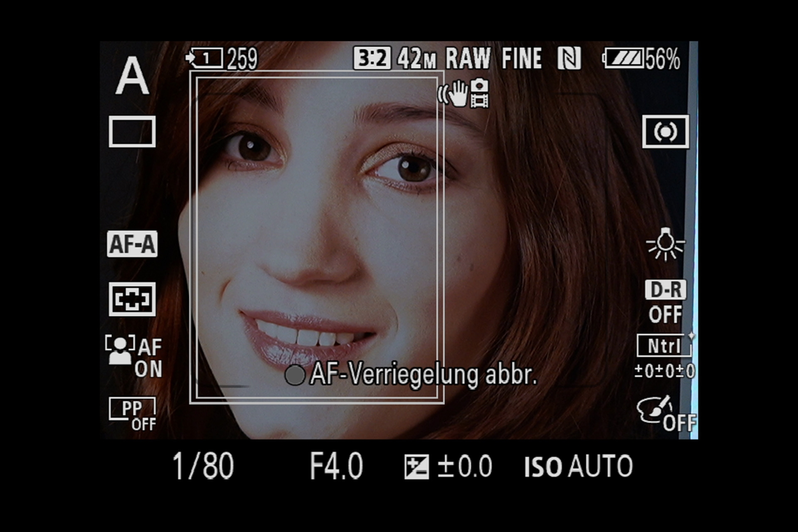Tap the 56% battery percentage
798x532 pixels.
[x=663, y=59]
